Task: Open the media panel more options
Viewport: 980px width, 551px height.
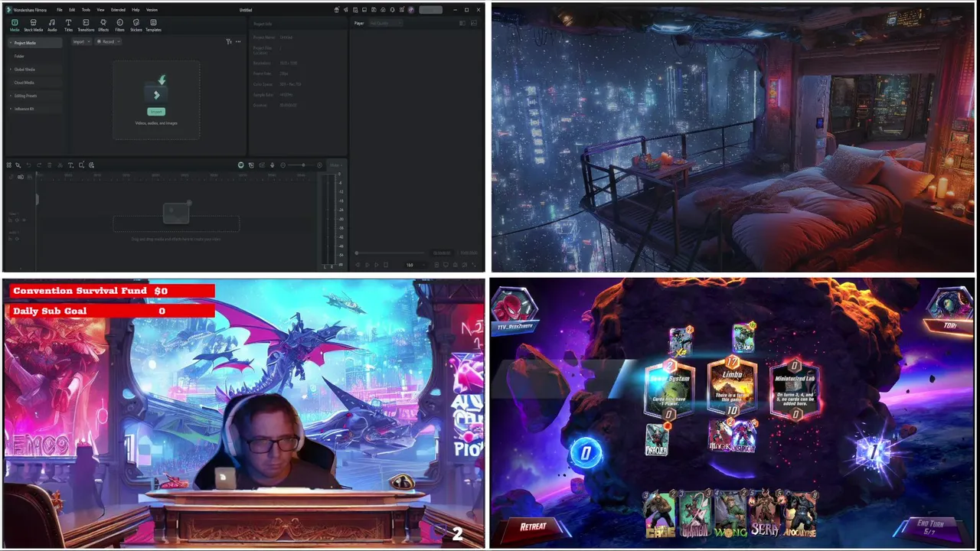Action: point(238,41)
